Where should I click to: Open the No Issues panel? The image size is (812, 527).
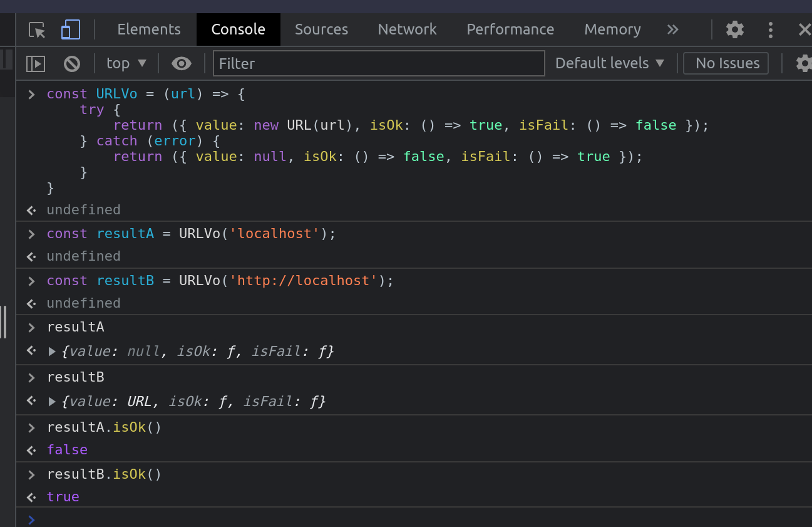(x=726, y=63)
